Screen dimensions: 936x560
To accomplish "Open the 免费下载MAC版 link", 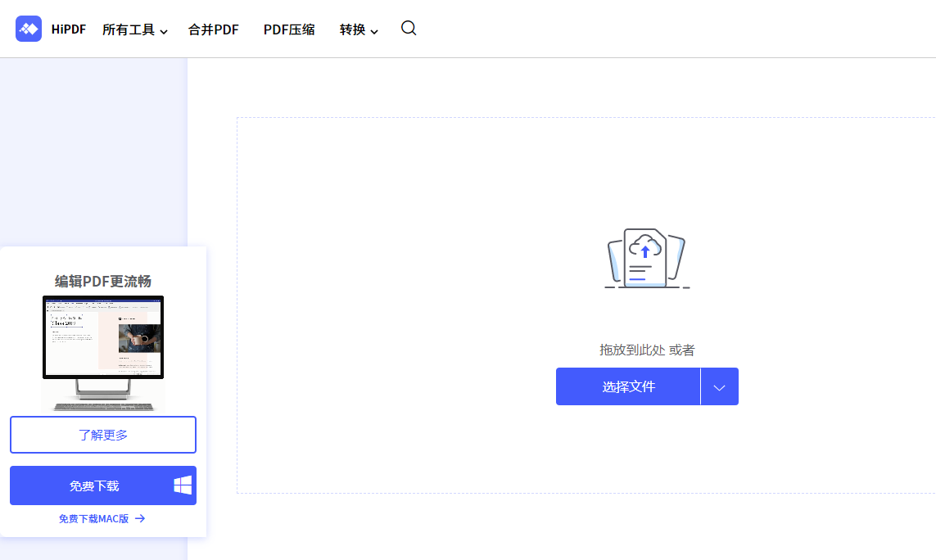I will click(x=93, y=518).
